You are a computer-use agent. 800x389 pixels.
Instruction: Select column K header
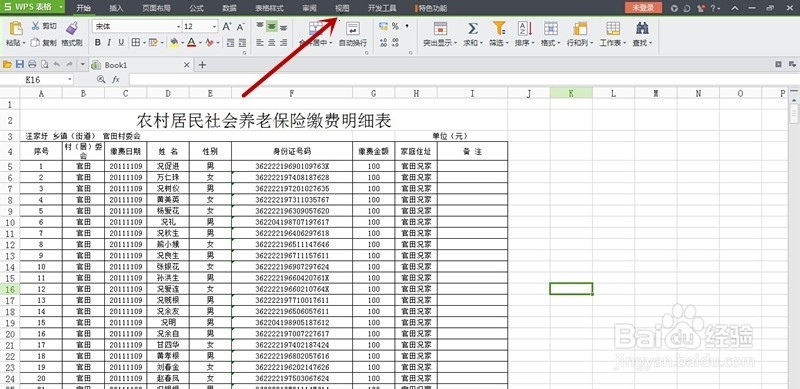[x=571, y=93]
